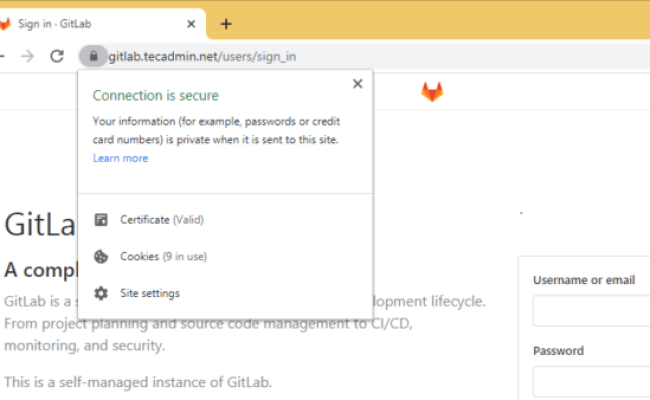The height and width of the screenshot is (400, 650).
Task: Click the 'Username or email' label
Action: pos(584,280)
